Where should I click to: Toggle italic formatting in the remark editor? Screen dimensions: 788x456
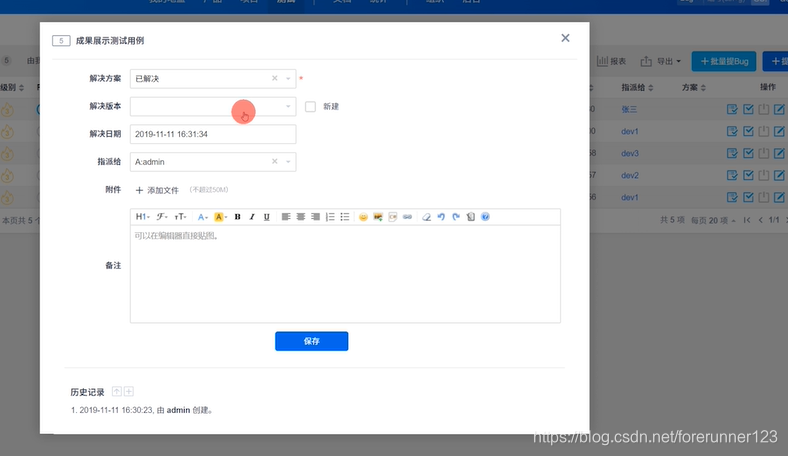pyautogui.click(x=252, y=217)
